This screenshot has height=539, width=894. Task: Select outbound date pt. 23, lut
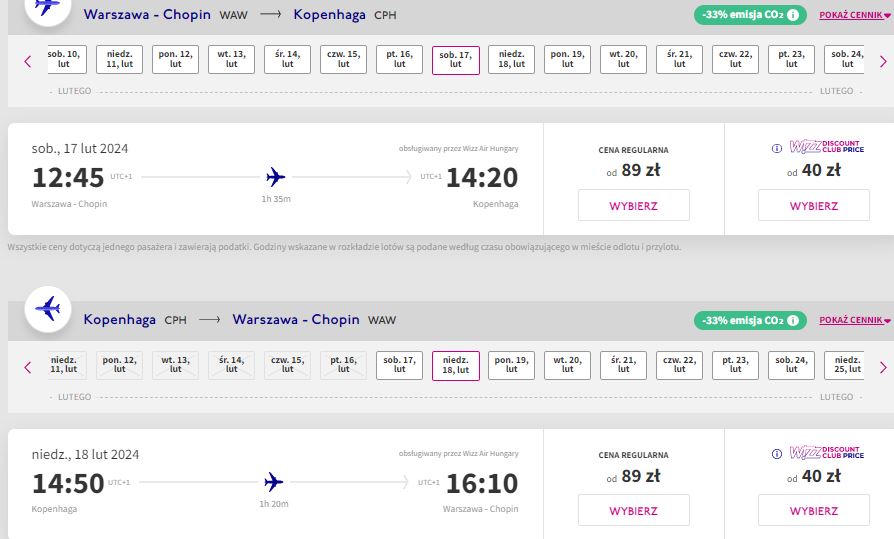pos(791,59)
